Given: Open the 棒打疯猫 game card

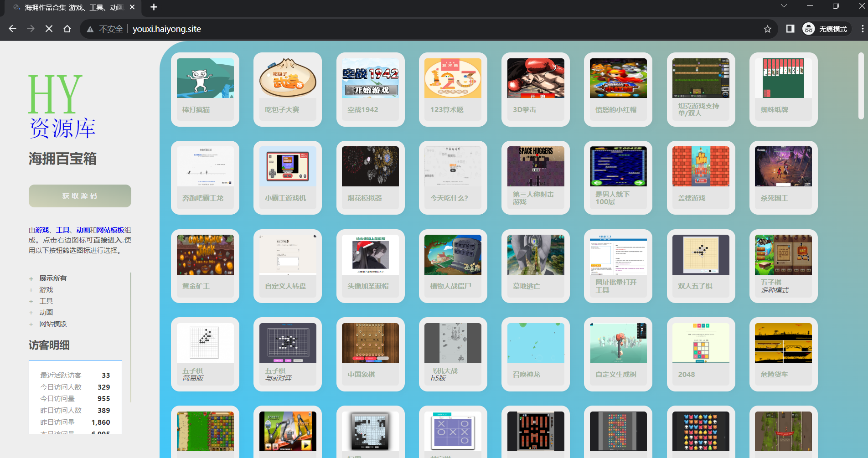Looking at the screenshot, I should [x=205, y=89].
